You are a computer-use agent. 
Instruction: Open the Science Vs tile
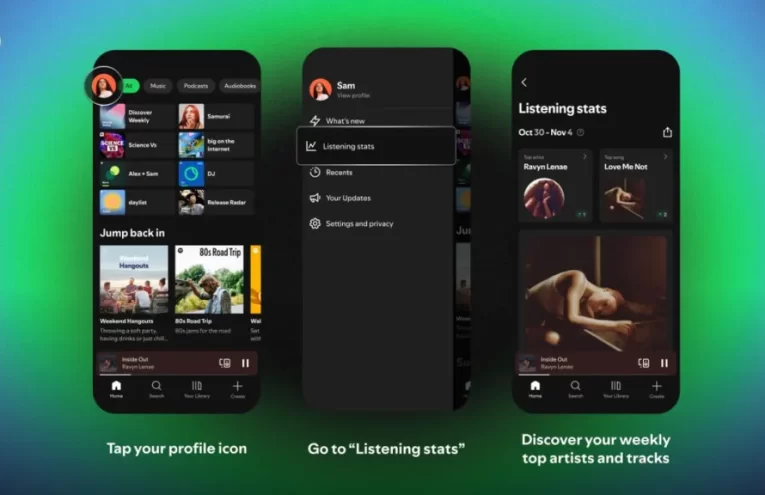coord(137,145)
